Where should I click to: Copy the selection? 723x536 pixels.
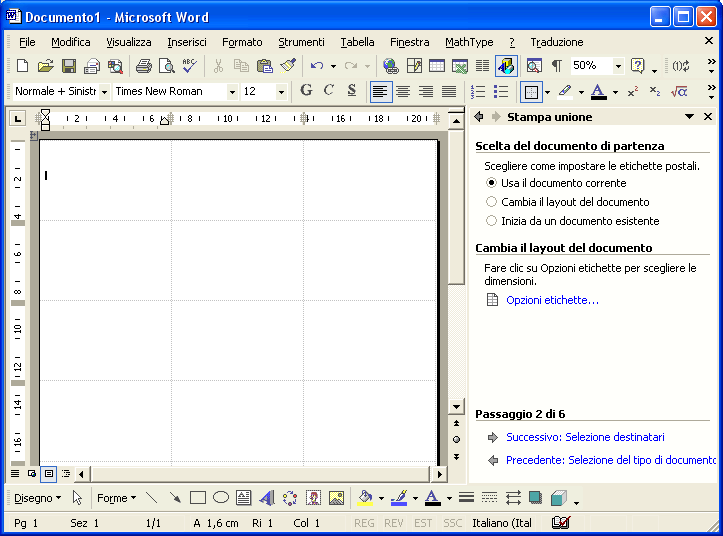tap(241, 66)
